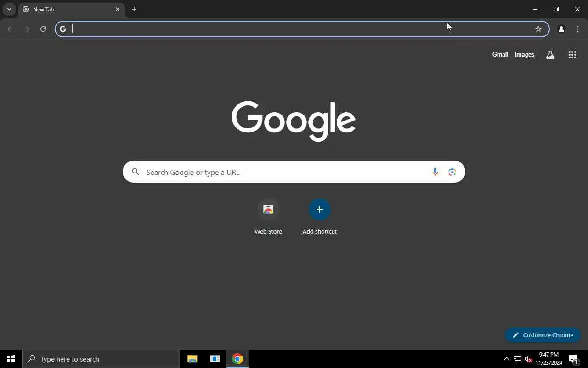Click the Type here to search box

(101, 359)
